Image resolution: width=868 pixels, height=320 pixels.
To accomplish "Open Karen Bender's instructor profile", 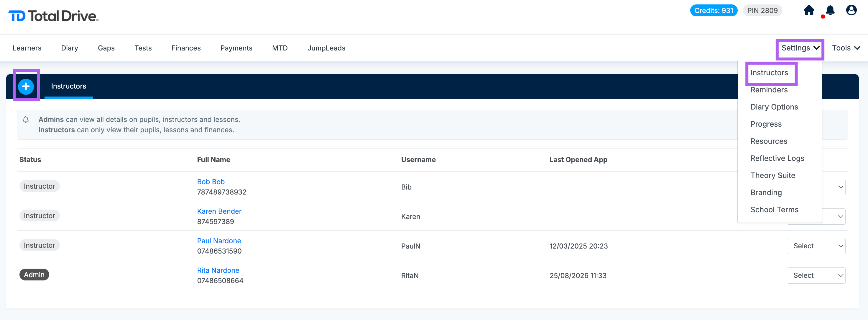I will (x=219, y=211).
